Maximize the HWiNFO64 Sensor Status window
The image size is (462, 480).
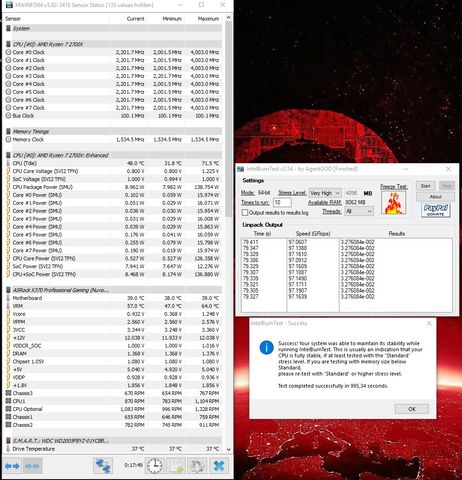(x=201, y=5)
